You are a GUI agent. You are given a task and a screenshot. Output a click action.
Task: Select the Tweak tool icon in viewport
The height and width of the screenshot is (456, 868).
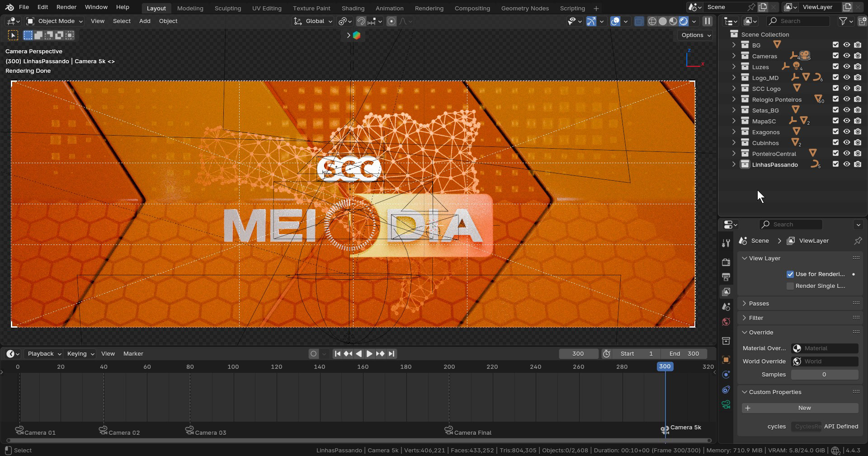coord(13,35)
